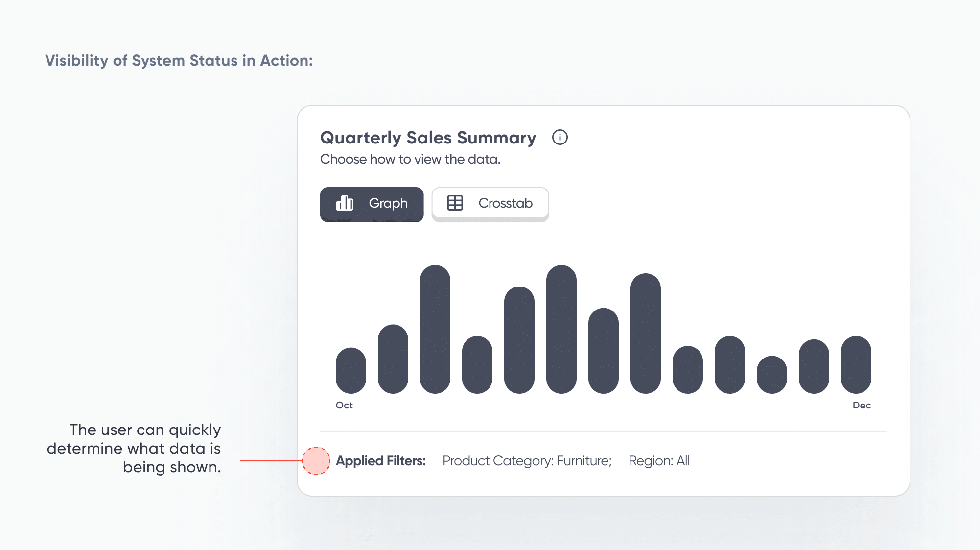
Task: Click the bar chart icon in Graph button
Action: [345, 203]
